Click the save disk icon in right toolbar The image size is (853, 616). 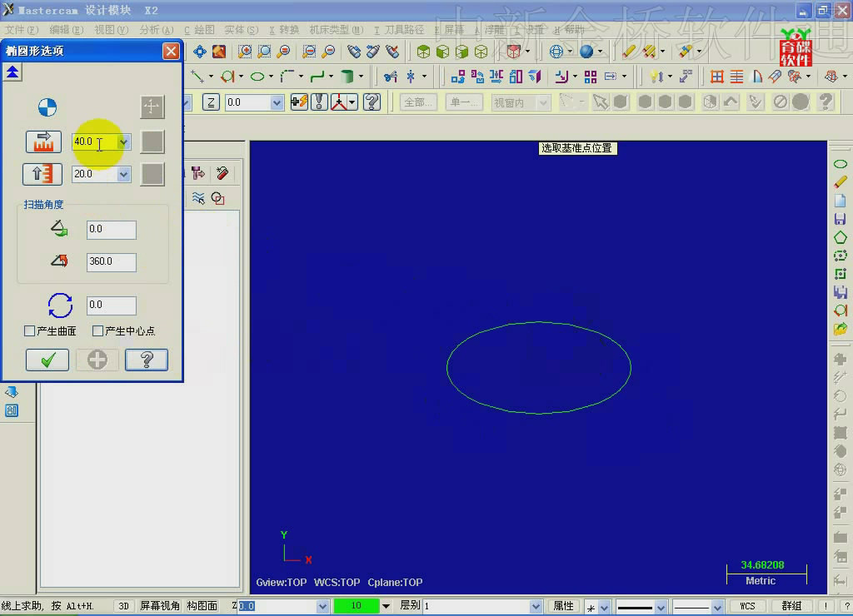[840, 219]
